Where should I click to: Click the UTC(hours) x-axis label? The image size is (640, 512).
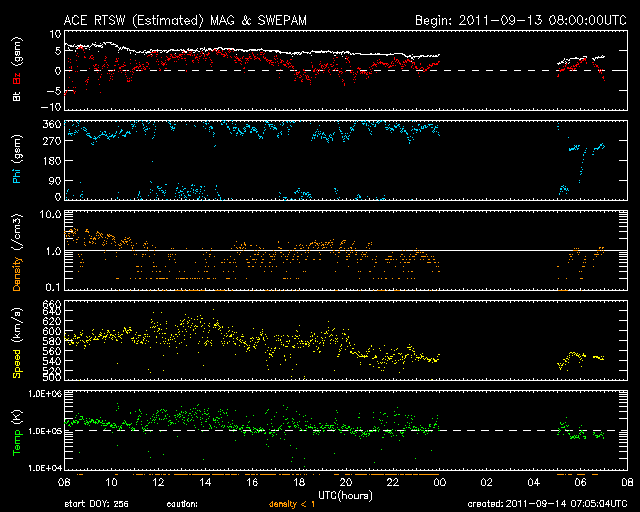point(345,494)
